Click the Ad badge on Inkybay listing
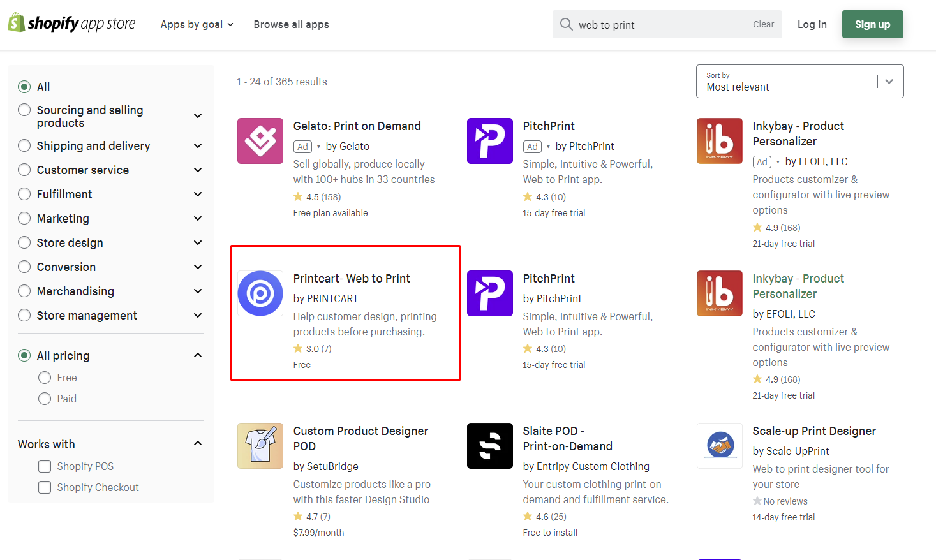This screenshot has width=936, height=560. pos(762,161)
